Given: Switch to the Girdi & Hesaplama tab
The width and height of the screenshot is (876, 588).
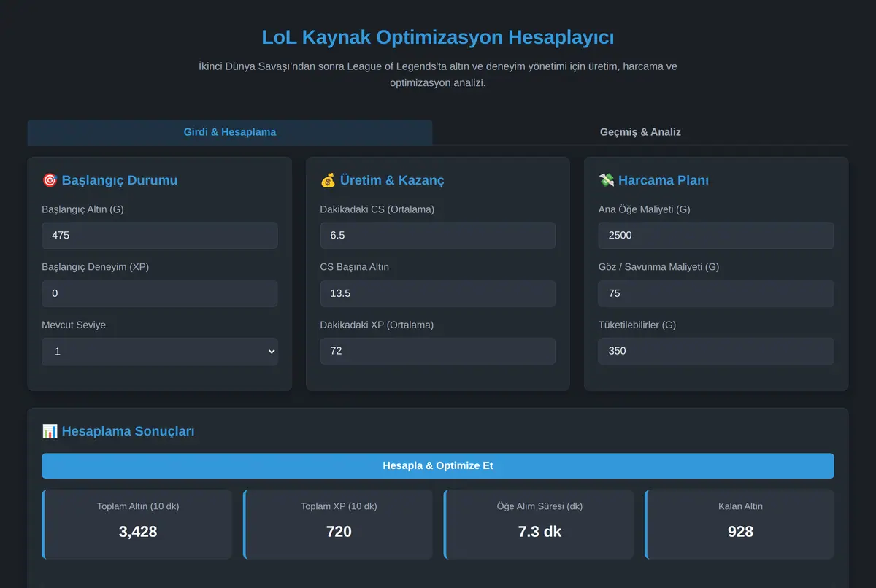Looking at the screenshot, I should click(230, 132).
